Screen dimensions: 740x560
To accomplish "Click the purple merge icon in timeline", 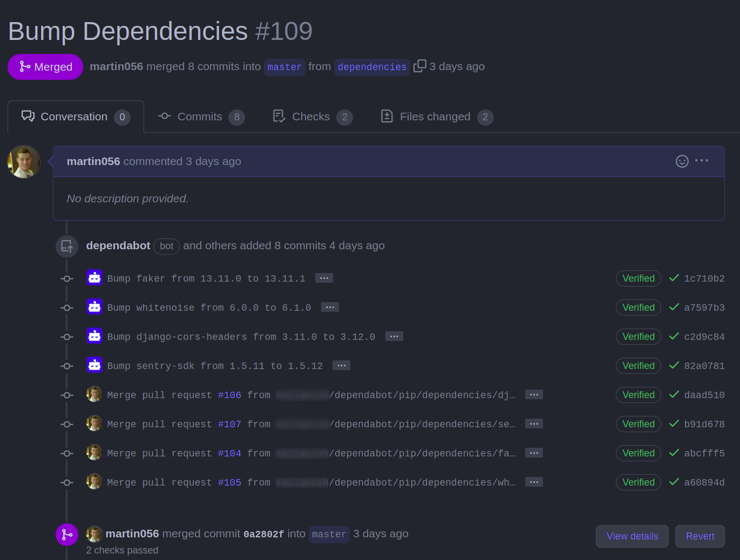I will [x=67, y=535].
